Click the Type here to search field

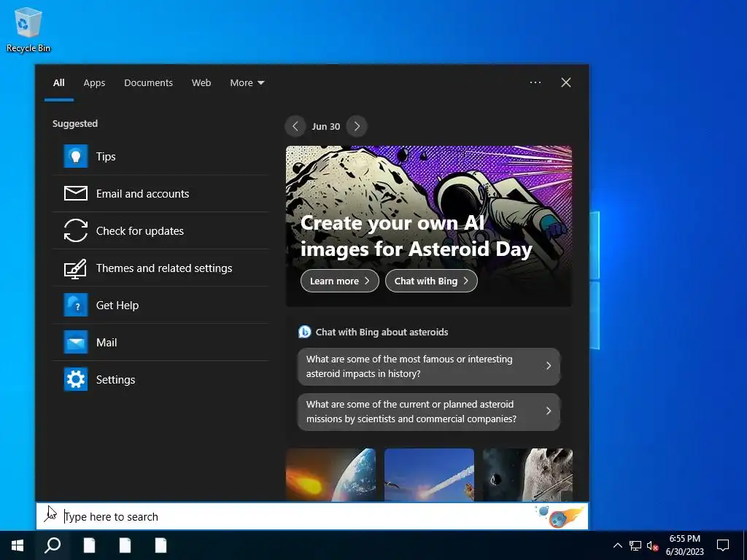[x=312, y=516]
